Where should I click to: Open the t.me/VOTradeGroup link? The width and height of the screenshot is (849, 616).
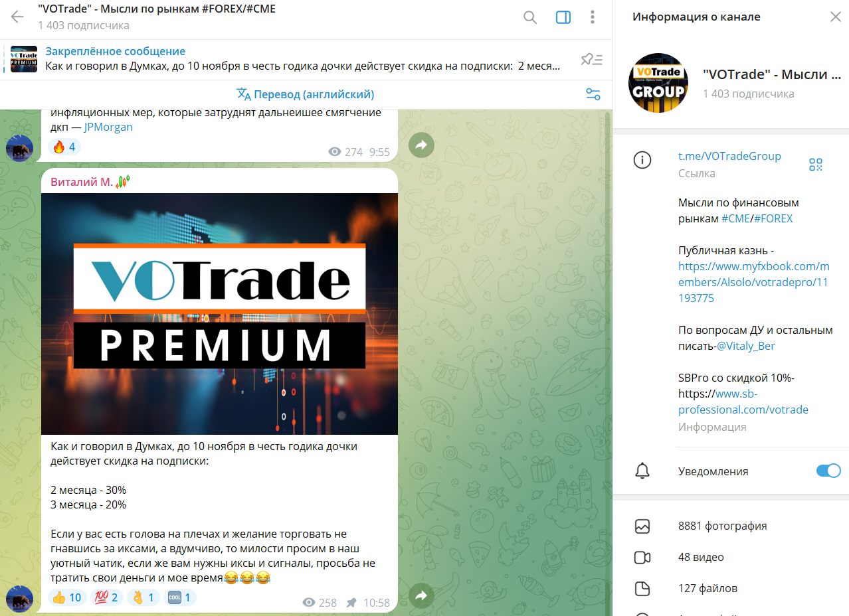[729, 156]
